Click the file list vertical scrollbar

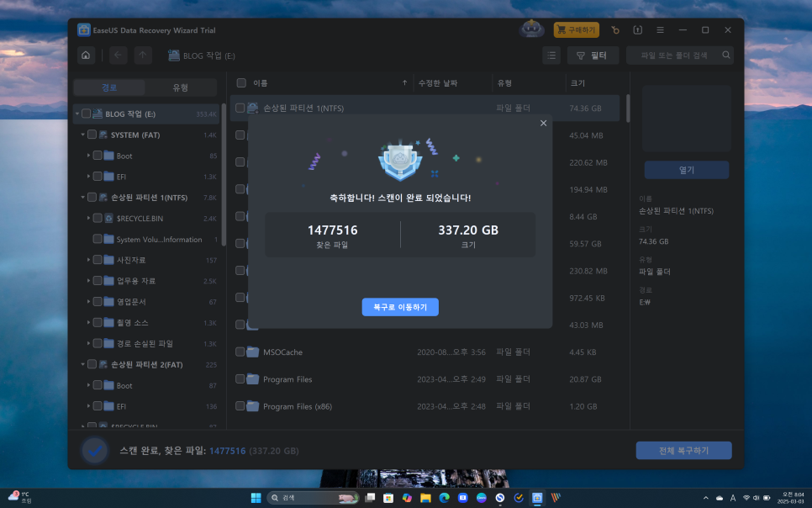628,108
